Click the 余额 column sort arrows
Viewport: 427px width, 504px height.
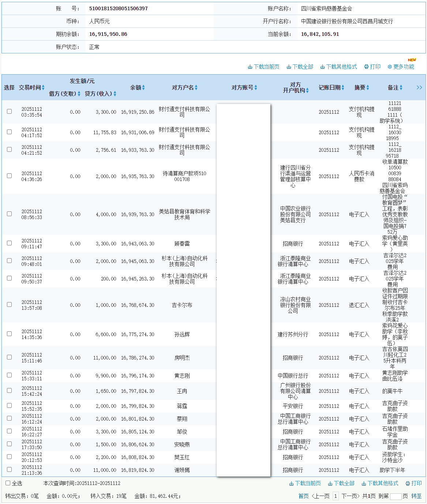[144, 87]
